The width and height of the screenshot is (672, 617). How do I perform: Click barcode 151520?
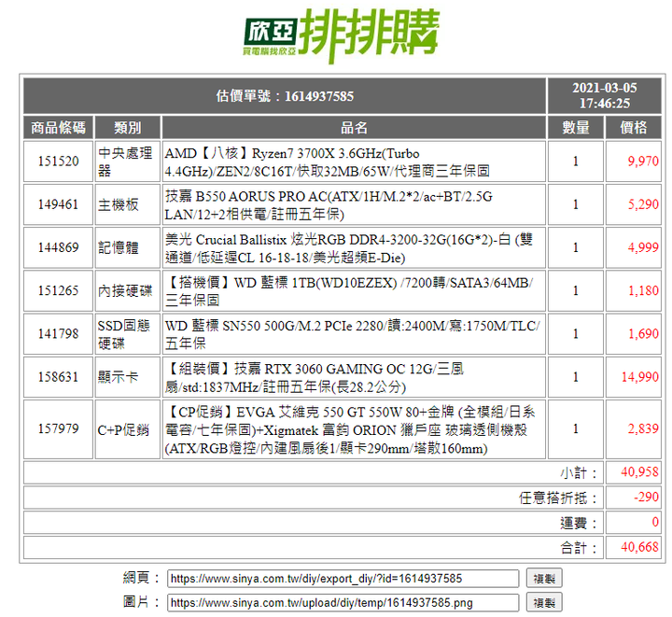pos(58,161)
